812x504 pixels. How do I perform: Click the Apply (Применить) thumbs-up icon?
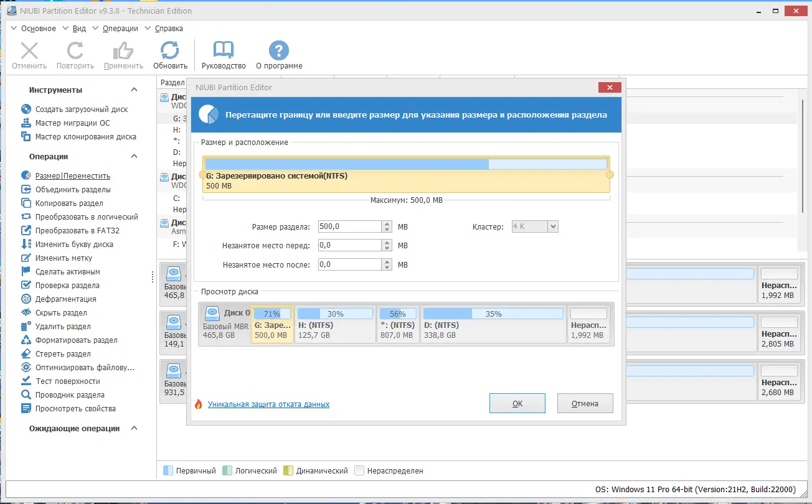[x=123, y=50]
